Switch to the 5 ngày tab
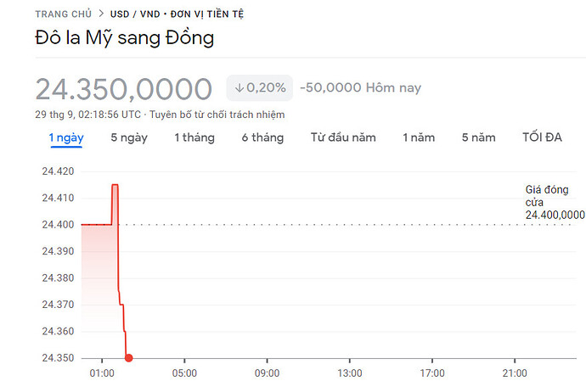Viewport: 586px width, 392px height. pos(129,137)
